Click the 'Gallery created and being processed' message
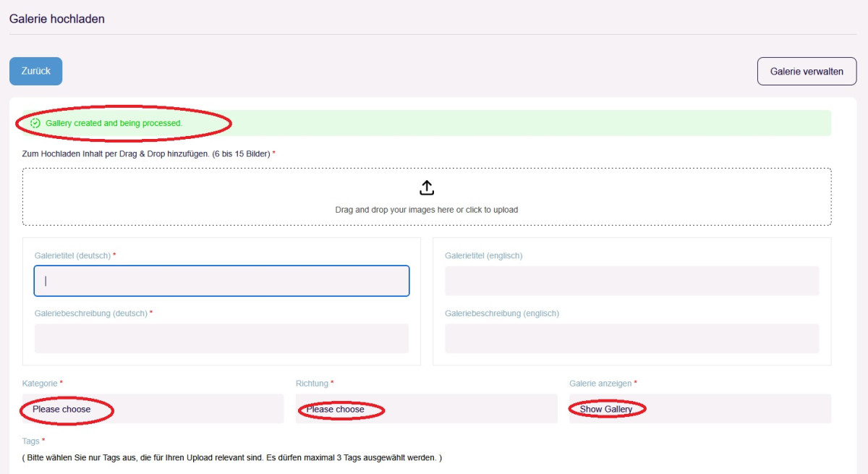Screen dimensions: 868x474 coord(114,124)
